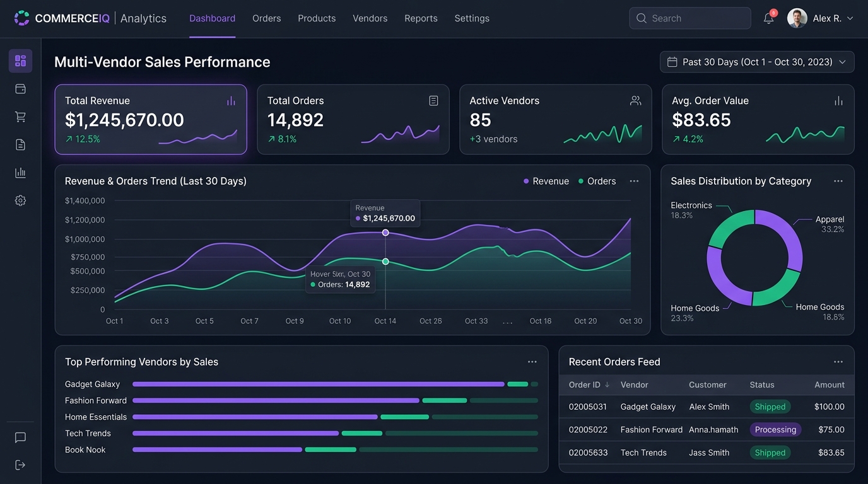
Task: Switch to the Dashboard tab
Action: click(212, 18)
